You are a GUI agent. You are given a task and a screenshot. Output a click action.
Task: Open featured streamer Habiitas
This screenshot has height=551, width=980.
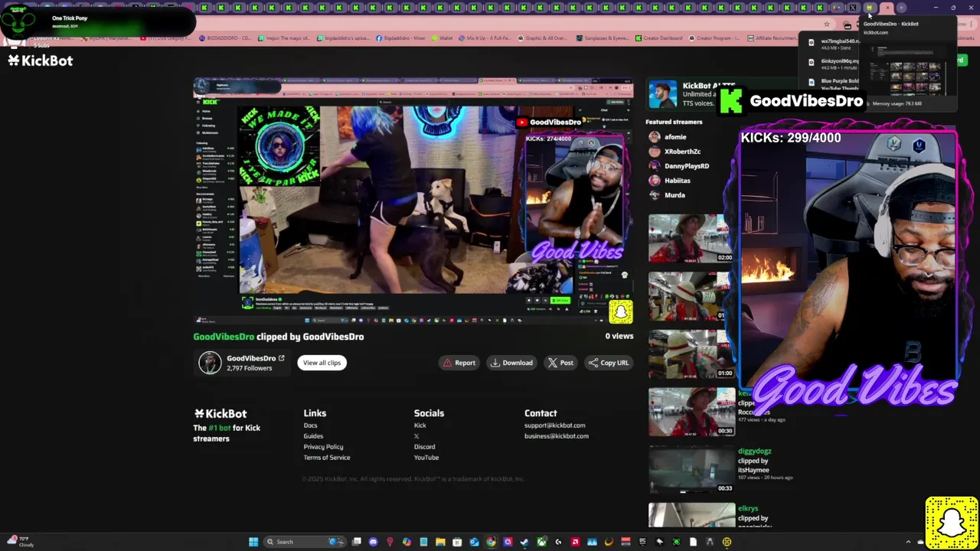[x=678, y=181]
